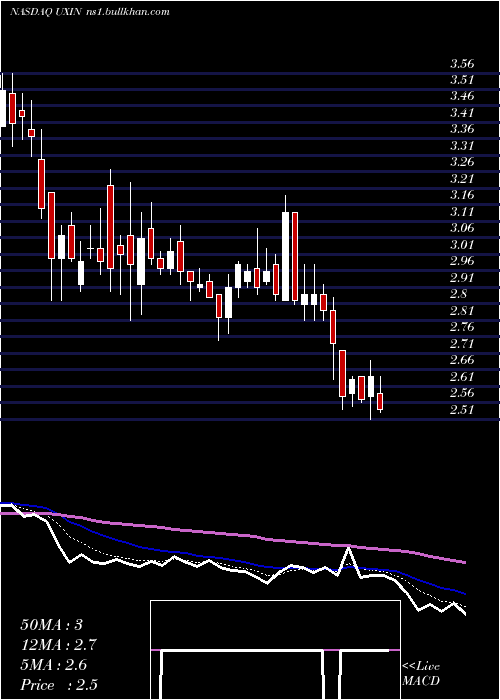Image resolution: width=500 pixels, height=700 pixels.
Task: Select the 2.8 price axis label
Action: [458, 294]
